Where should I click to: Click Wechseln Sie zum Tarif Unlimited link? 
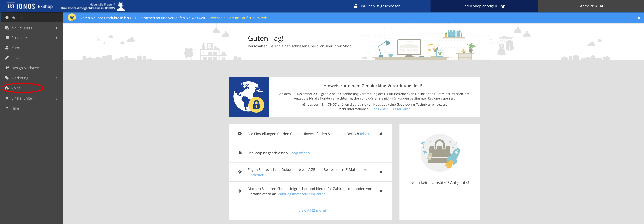coord(238,18)
